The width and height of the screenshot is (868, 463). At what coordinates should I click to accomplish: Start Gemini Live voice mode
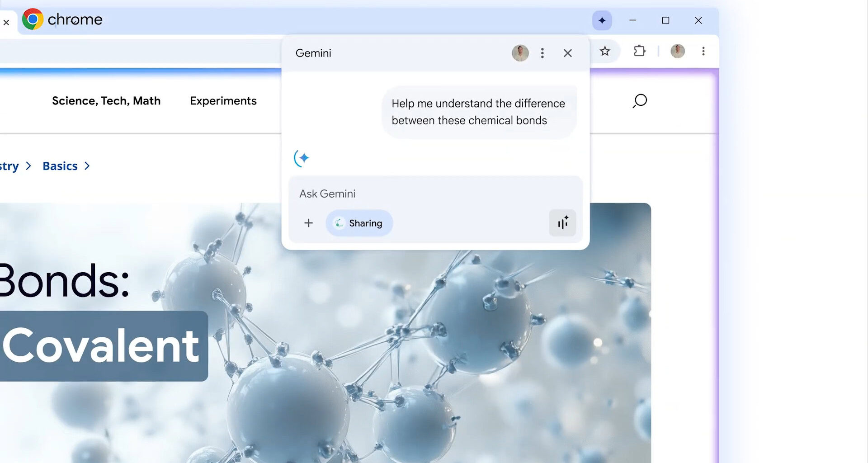[x=562, y=223]
